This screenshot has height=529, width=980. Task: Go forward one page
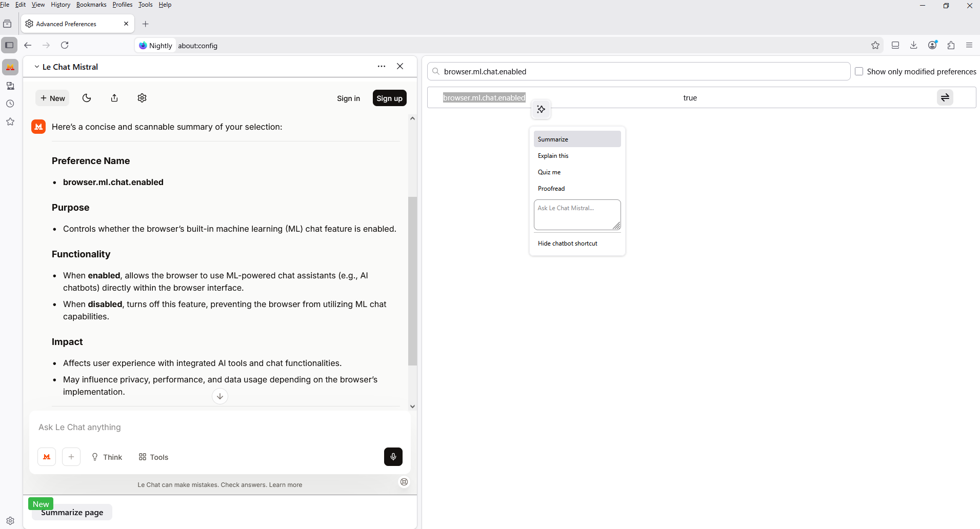click(x=46, y=45)
